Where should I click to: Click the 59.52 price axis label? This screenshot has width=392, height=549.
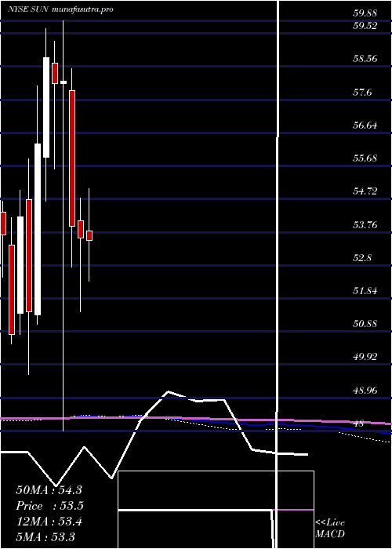[x=365, y=26]
